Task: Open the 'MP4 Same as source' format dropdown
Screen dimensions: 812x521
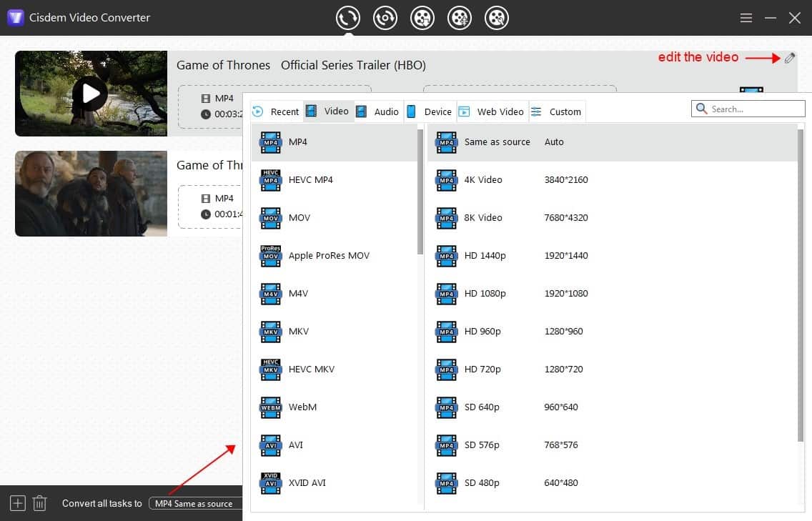Action: 194,503
